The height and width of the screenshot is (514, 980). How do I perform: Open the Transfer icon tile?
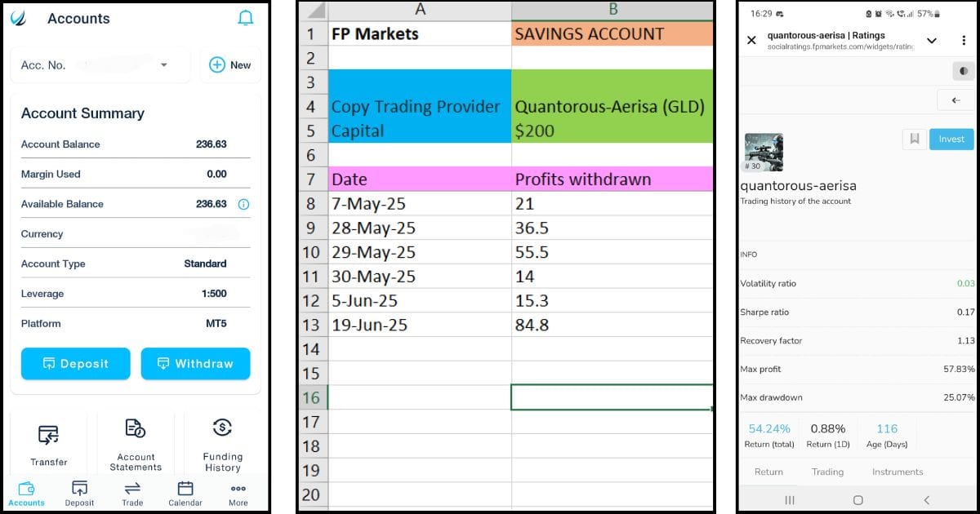[49, 444]
